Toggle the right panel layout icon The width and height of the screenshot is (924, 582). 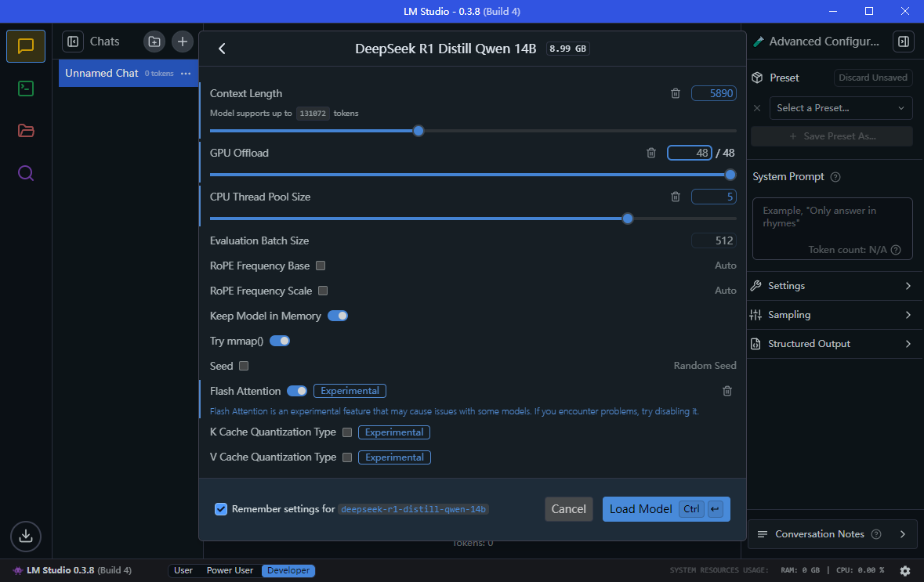click(903, 42)
